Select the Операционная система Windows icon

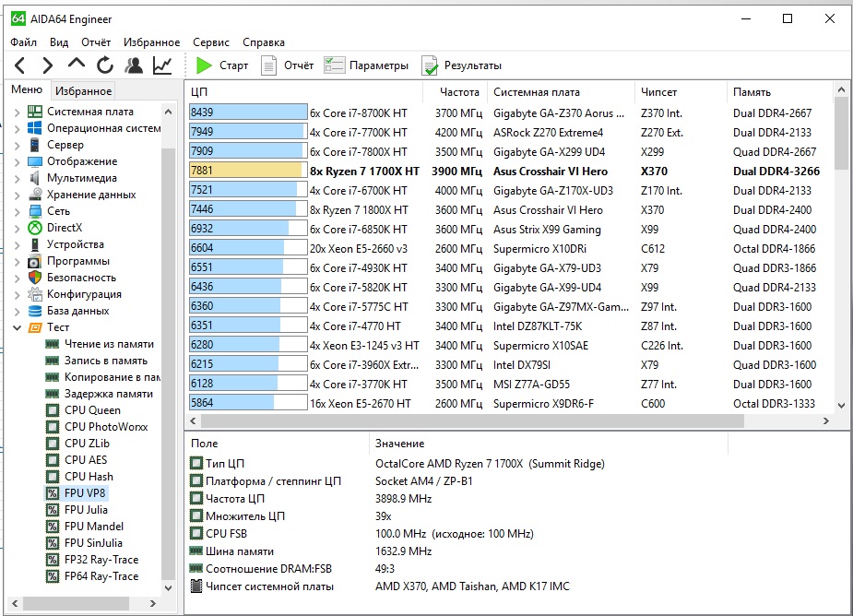pyautogui.click(x=35, y=128)
